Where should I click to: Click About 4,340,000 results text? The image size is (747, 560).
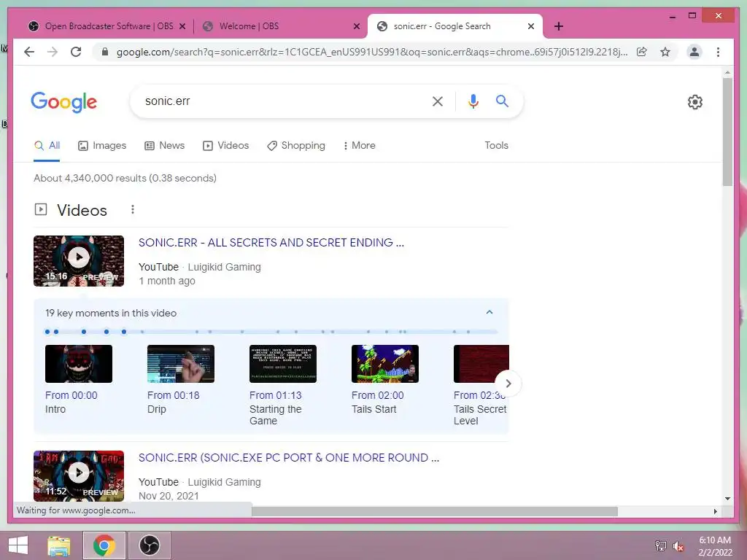coord(125,178)
